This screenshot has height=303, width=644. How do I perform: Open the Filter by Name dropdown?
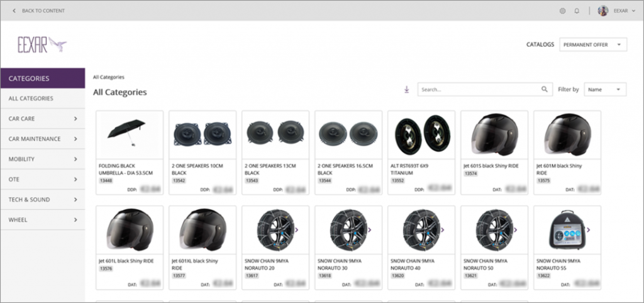pyautogui.click(x=605, y=89)
